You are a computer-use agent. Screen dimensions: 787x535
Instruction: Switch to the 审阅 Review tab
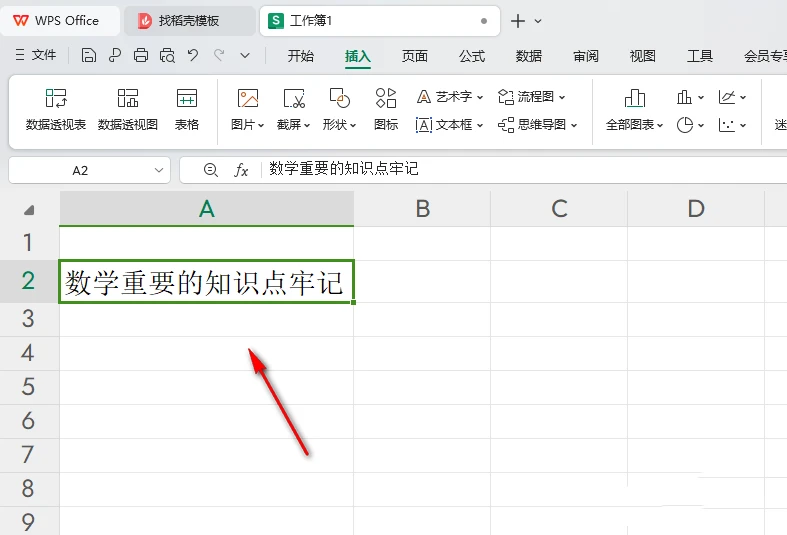tap(586, 56)
